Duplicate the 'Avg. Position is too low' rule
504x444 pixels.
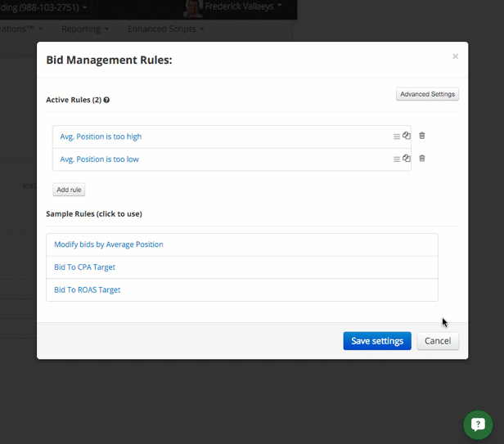[x=407, y=159]
